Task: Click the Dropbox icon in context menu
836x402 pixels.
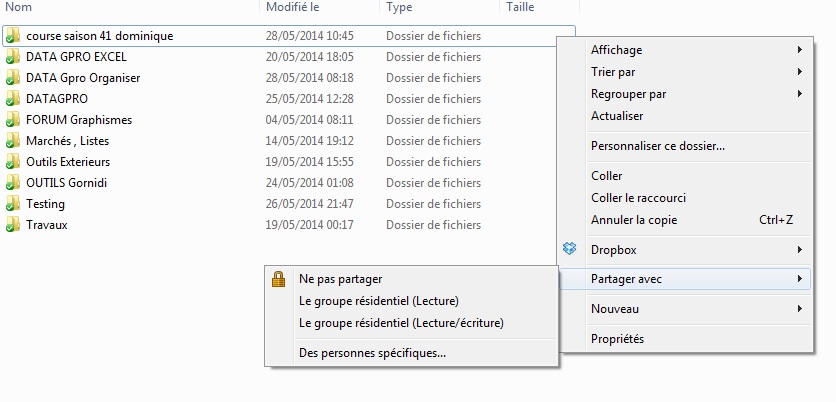Action: (x=569, y=248)
